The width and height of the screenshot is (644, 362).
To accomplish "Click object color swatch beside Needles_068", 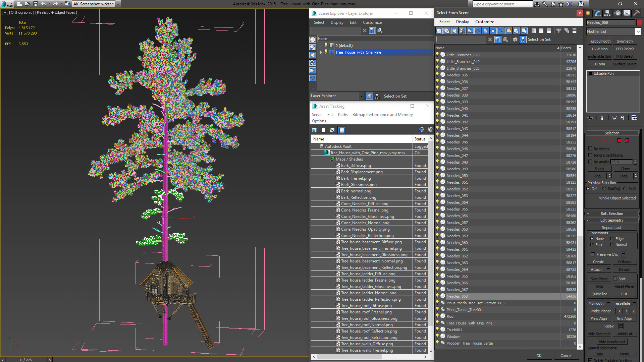I will pos(639,22).
